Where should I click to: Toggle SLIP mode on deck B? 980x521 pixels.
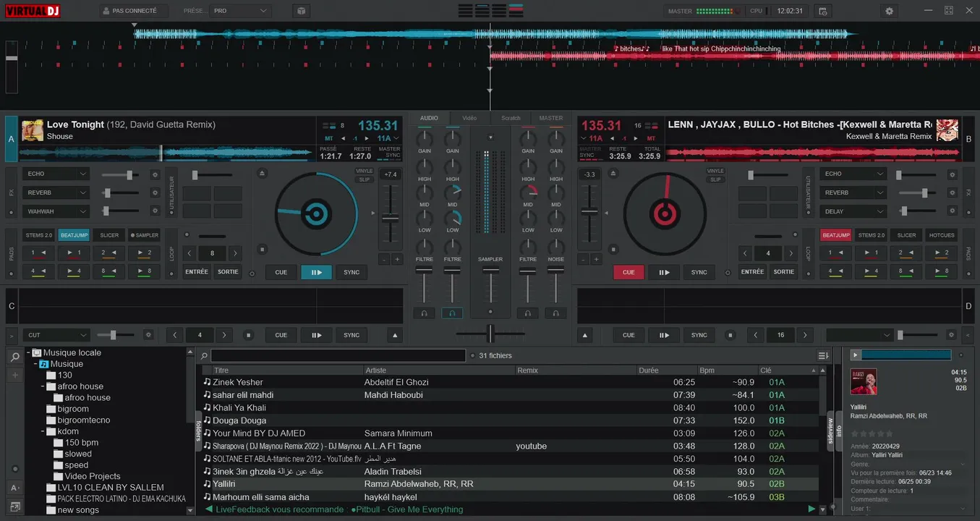(x=715, y=179)
